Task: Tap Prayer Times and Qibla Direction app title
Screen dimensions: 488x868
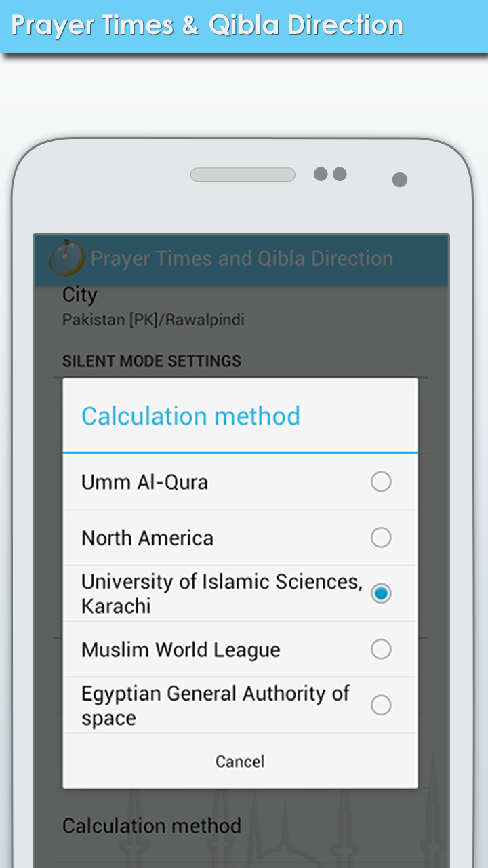Action: [242, 258]
